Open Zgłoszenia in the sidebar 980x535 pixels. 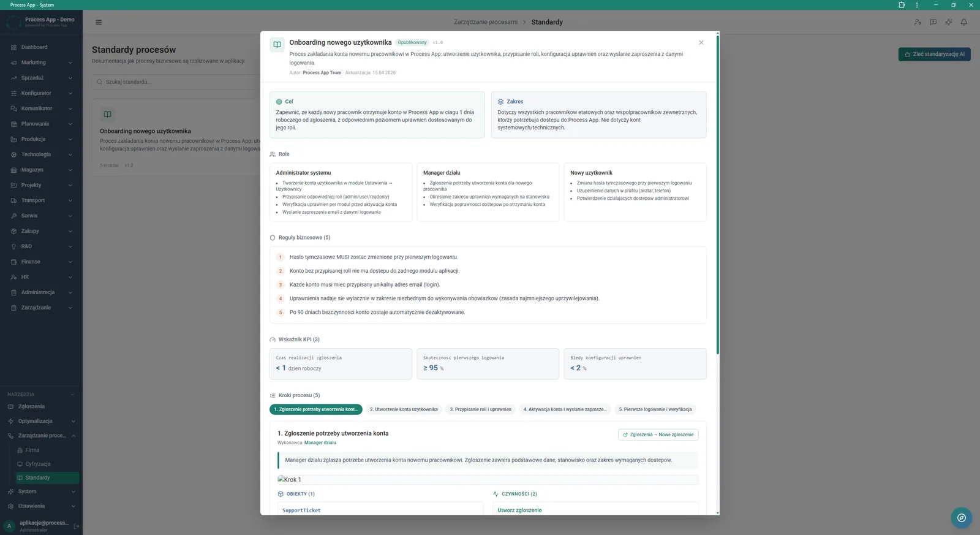(x=41, y=406)
